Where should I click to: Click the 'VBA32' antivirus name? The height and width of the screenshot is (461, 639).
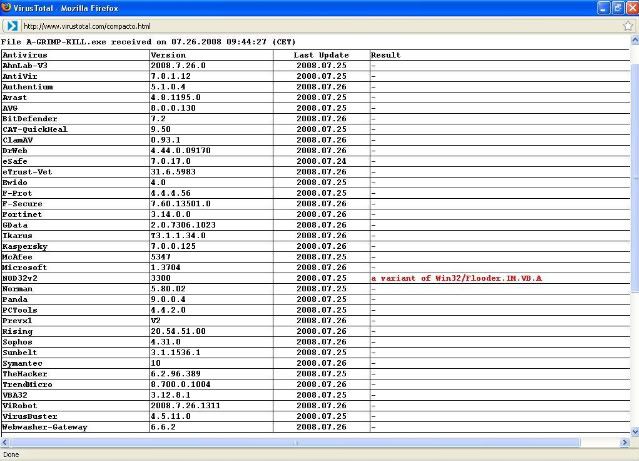click(x=15, y=395)
